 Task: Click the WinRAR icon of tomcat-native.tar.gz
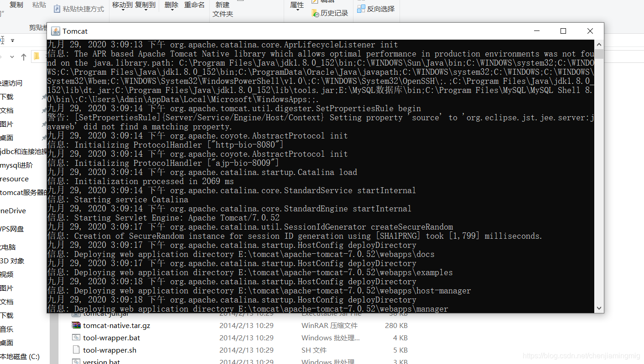[76, 325]
